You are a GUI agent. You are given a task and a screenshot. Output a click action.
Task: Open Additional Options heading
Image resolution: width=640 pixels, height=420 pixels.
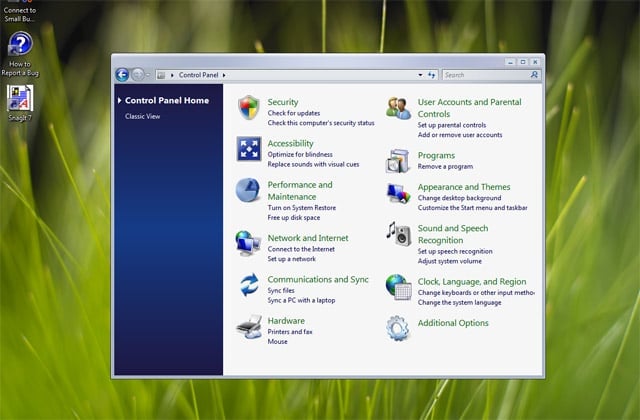tap(453, 323)
